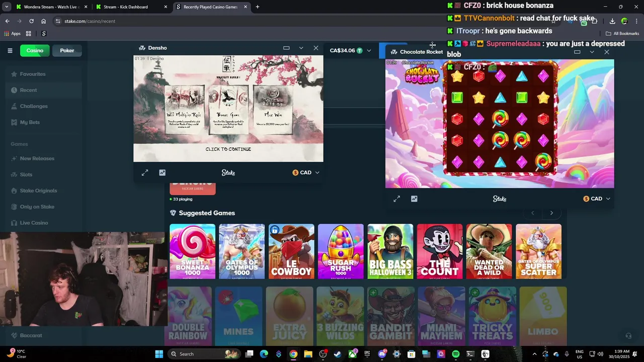The image size is (644, 362).
Task: Open Only on Stake category
Action: coord(37,207)
